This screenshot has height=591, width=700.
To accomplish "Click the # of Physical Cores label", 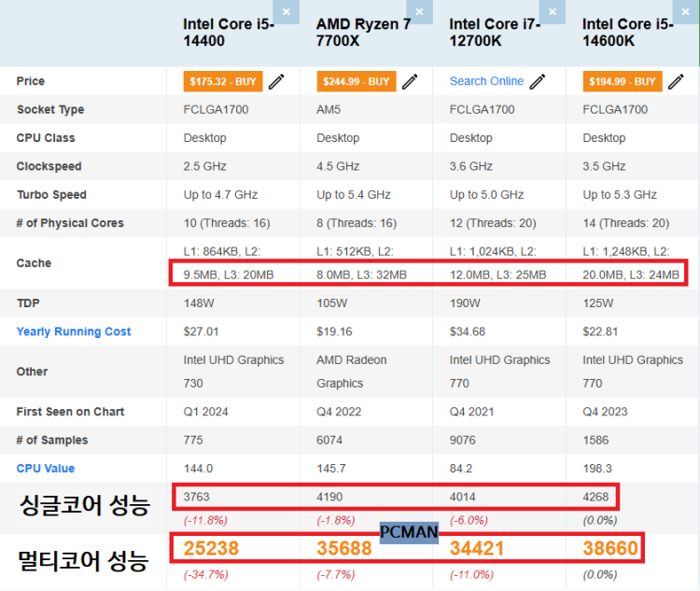I will (70, 223).
